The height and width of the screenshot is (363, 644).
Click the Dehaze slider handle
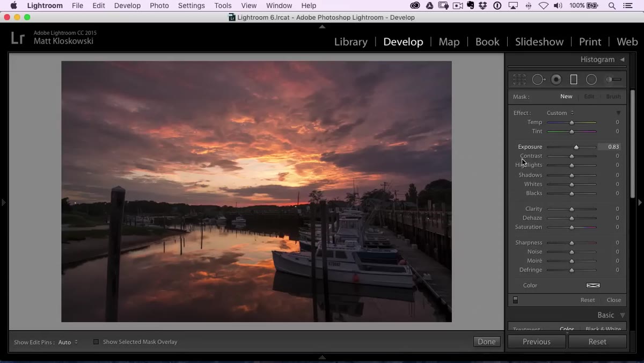572,218
